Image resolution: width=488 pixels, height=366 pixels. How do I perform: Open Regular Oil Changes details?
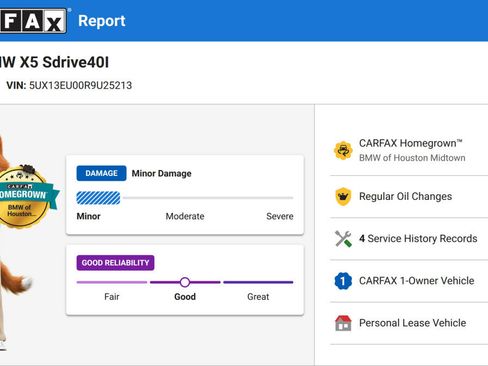pyautogui.click(x=409, y=196)
